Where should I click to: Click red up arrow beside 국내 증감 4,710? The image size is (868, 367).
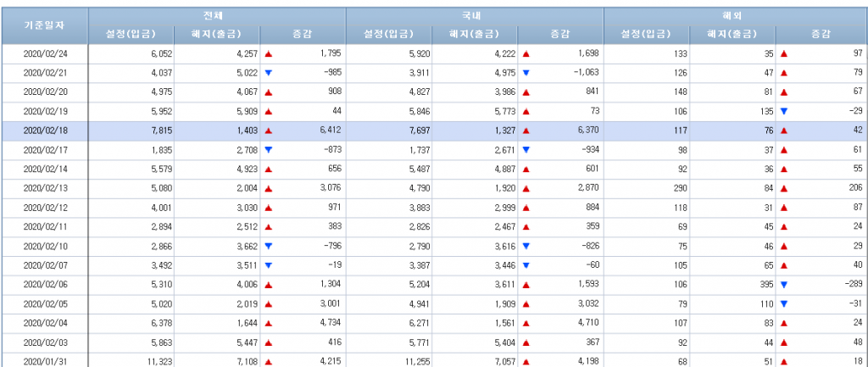pyautogui.click(x=526, y=323)
